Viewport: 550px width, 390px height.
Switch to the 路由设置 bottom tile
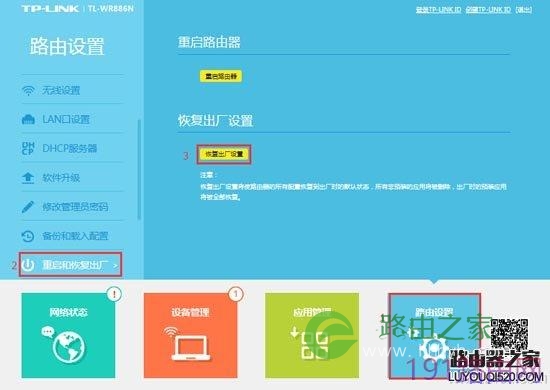click(434, 336)
